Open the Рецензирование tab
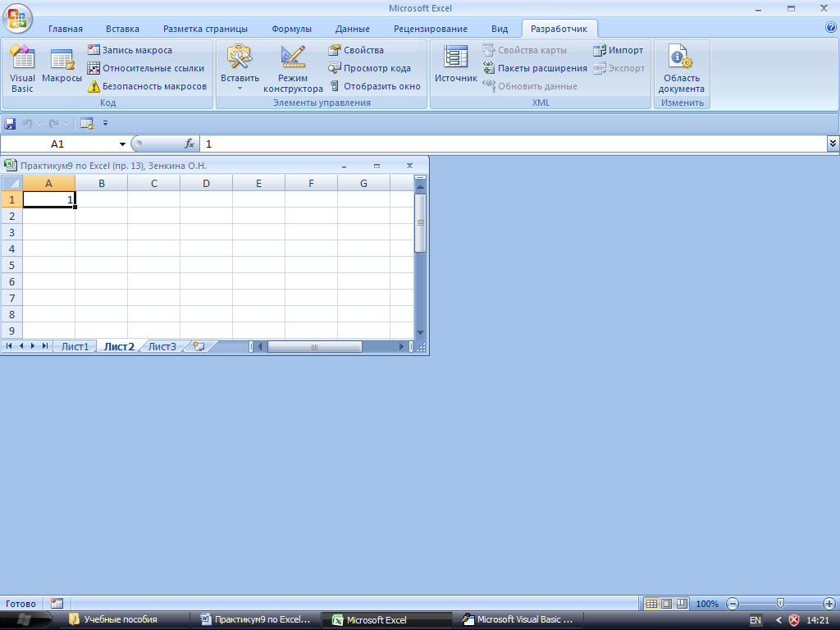This screenshot has height=630, width=840. pos(430,29)
